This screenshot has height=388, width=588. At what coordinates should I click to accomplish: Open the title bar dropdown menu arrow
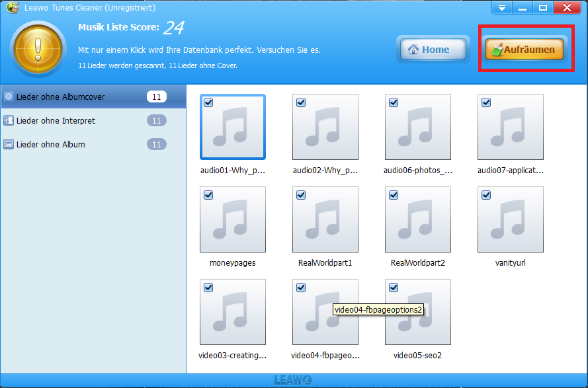(x=502, y=7)
